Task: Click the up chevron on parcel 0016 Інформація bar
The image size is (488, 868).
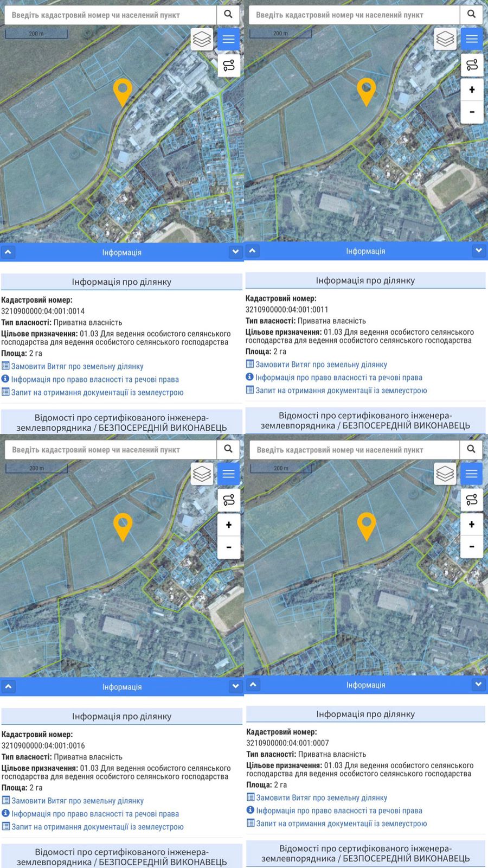Action: [x=8, y=687]
